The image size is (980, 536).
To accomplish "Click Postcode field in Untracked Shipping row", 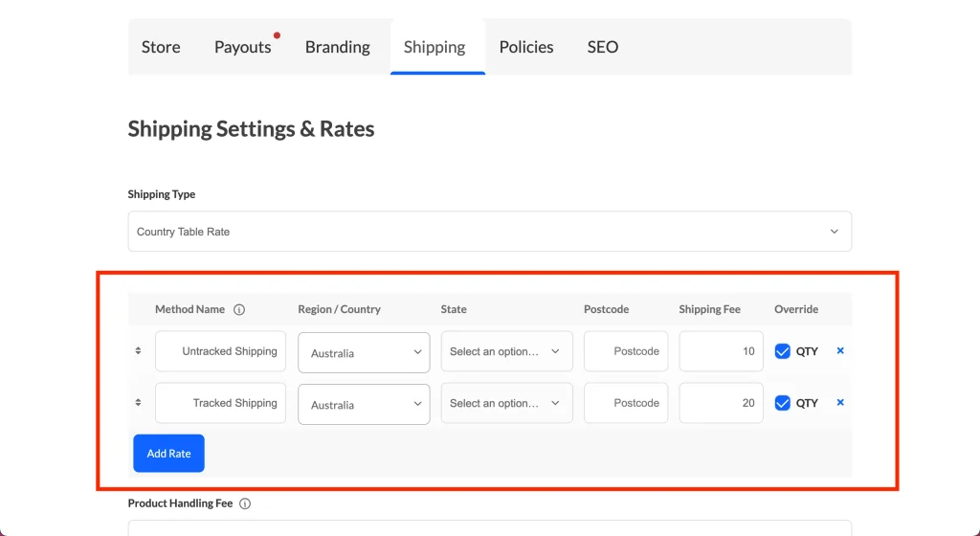I will (x=626, y=351).
